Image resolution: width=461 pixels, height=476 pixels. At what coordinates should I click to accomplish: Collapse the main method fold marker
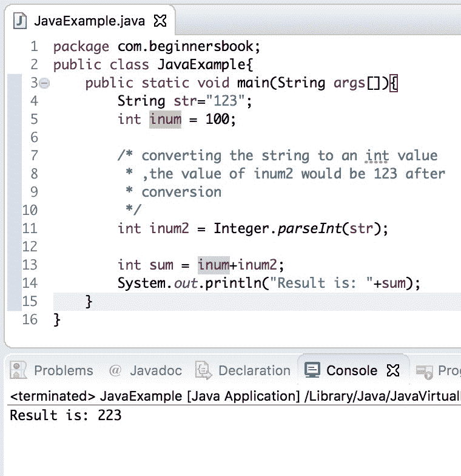tap(44, 83)
